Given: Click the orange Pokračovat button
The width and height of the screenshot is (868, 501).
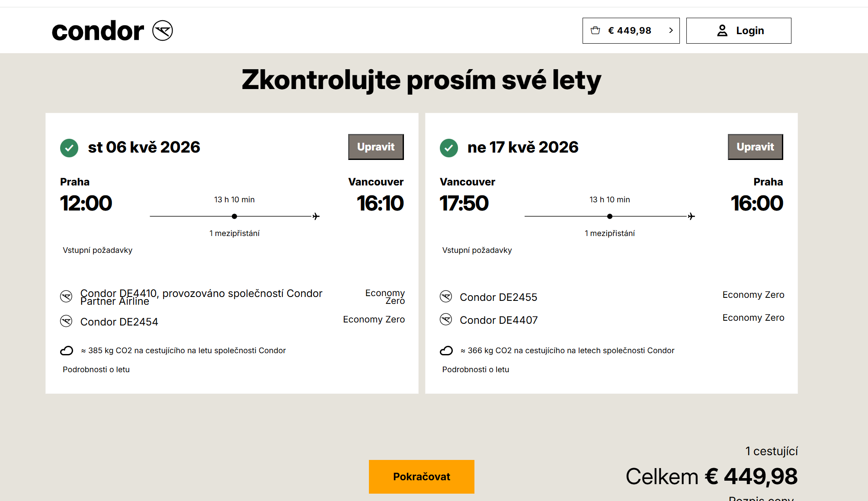Looking at the screenshot, I should point(421,476).
